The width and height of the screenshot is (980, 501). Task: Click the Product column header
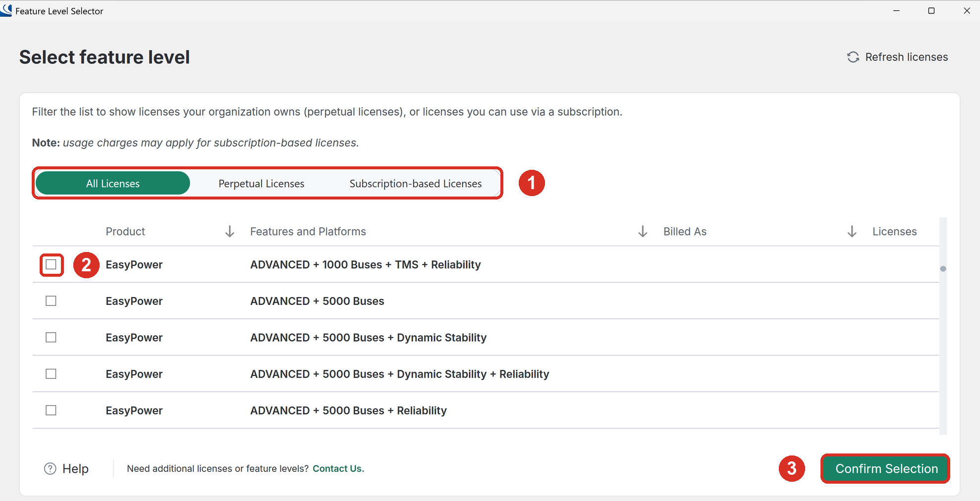coord(125,231)
